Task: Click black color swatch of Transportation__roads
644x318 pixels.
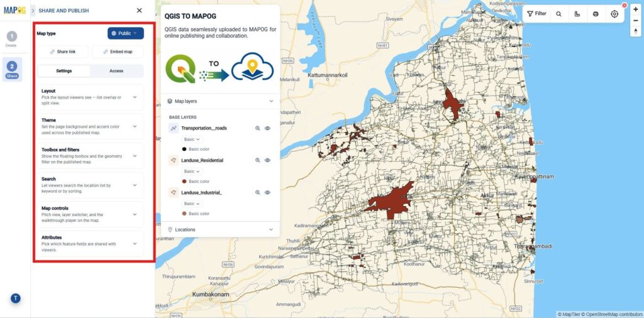Action: tap(184, 149)
